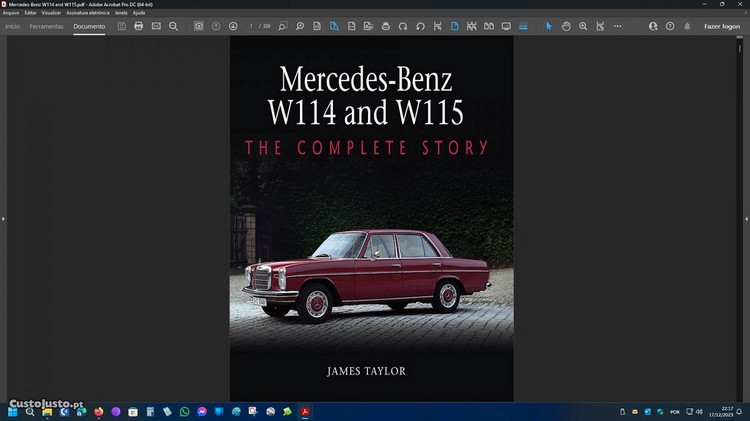
Task: Show more tools via ellipsis
Action: click(x=617, y=26)
